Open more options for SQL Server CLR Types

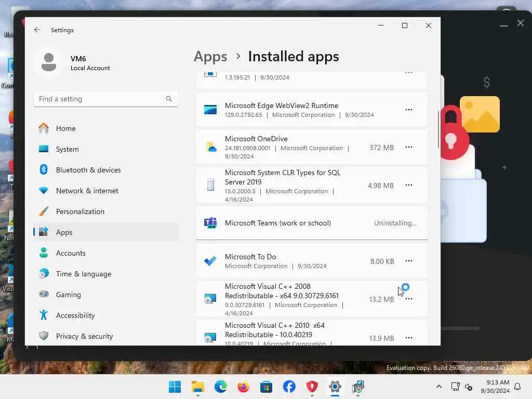(409, 185)
